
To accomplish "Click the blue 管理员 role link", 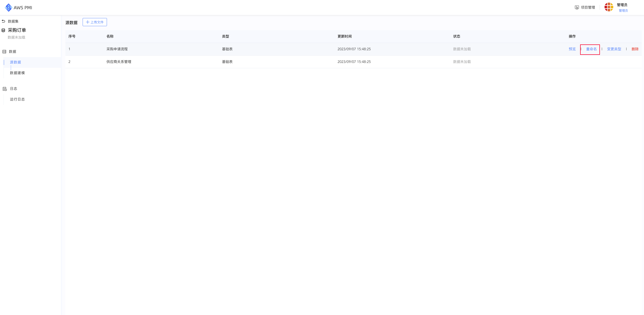I will point(623,11).
